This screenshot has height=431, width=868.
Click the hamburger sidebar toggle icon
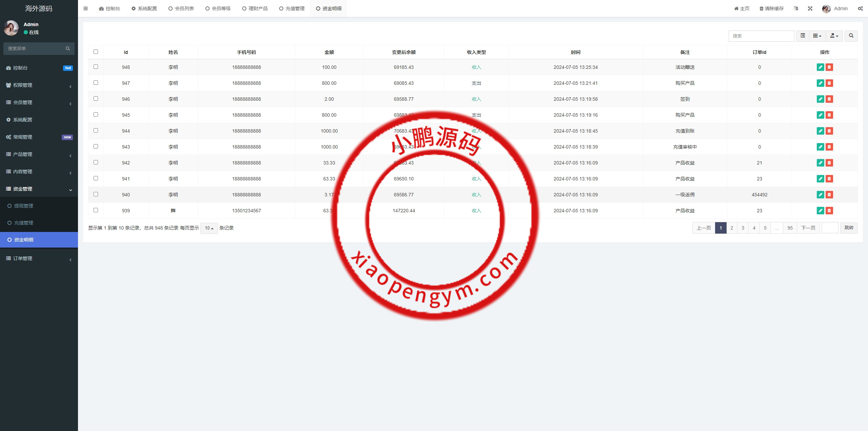pos(85,8)
